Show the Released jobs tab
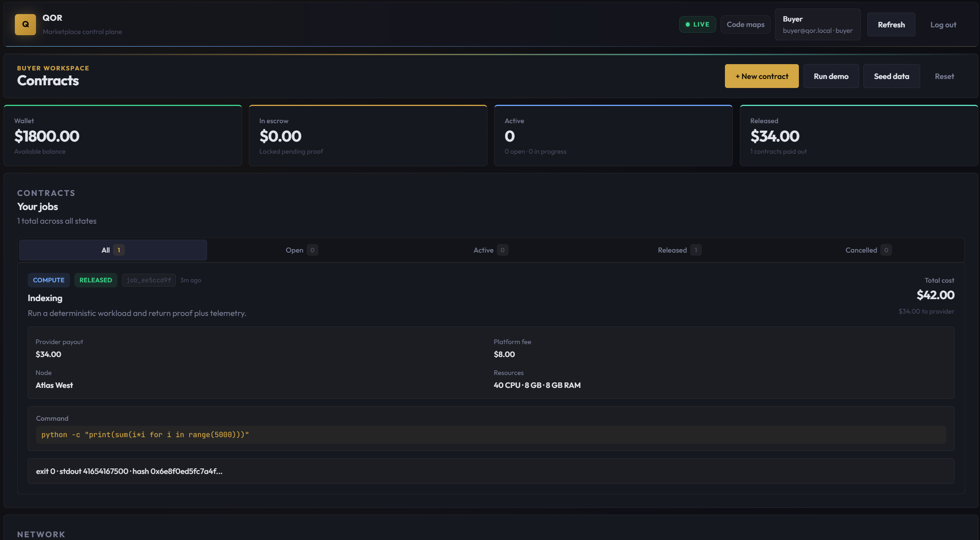Viewport: 980px width, 540px height. coord(679,250)
